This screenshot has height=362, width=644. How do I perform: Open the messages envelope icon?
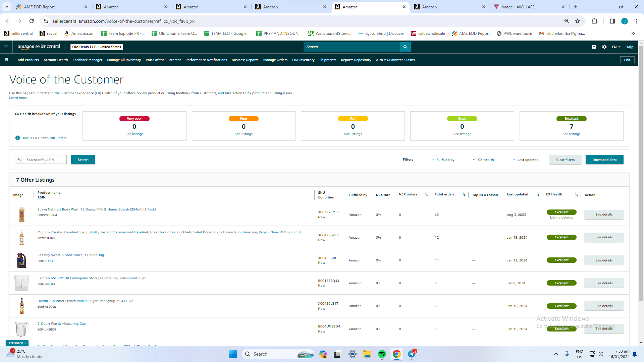pos(594,47)
